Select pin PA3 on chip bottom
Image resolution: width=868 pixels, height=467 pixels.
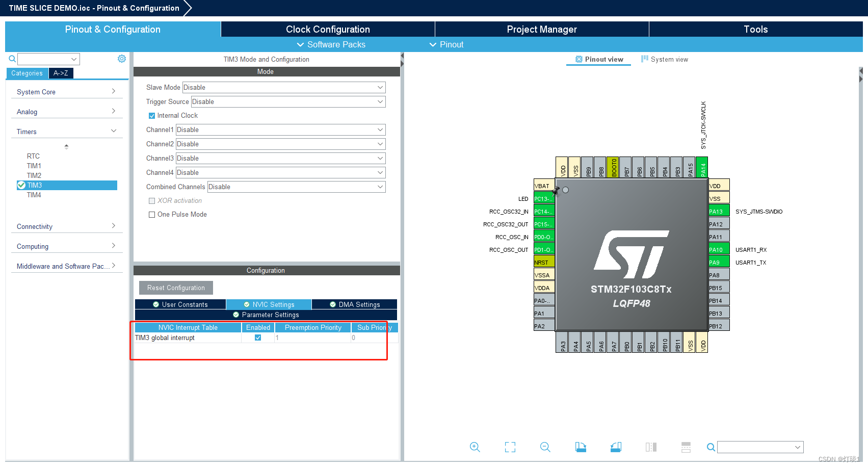coord(562,342)
